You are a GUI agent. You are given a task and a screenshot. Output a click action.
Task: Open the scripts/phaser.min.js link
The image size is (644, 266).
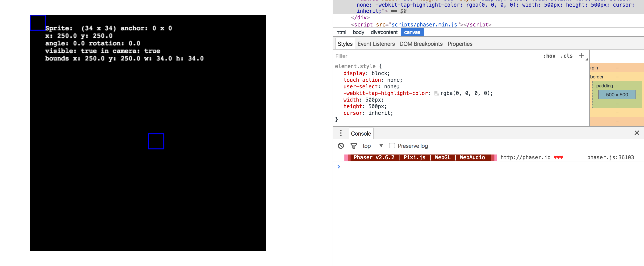tap(424, 25)
